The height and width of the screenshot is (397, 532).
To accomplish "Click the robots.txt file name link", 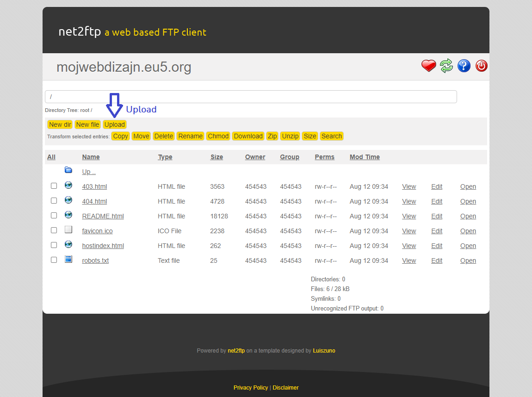I will (x=95, y=261).
